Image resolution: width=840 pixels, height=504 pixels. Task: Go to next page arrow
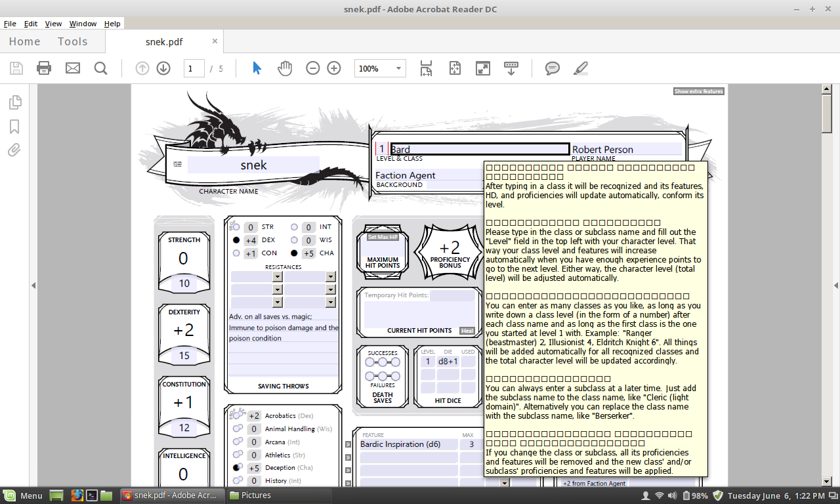point(163,68)
